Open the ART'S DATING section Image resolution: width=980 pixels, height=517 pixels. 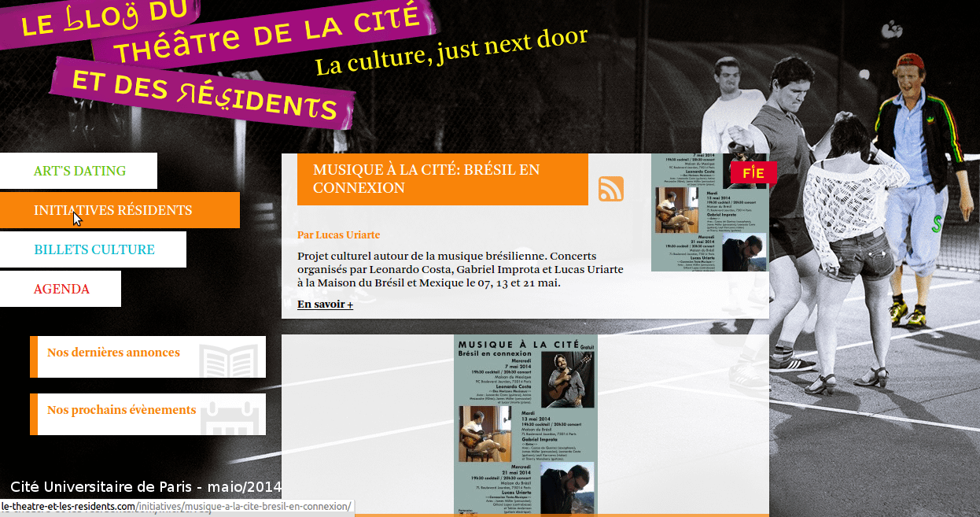[x=79, y=170]
